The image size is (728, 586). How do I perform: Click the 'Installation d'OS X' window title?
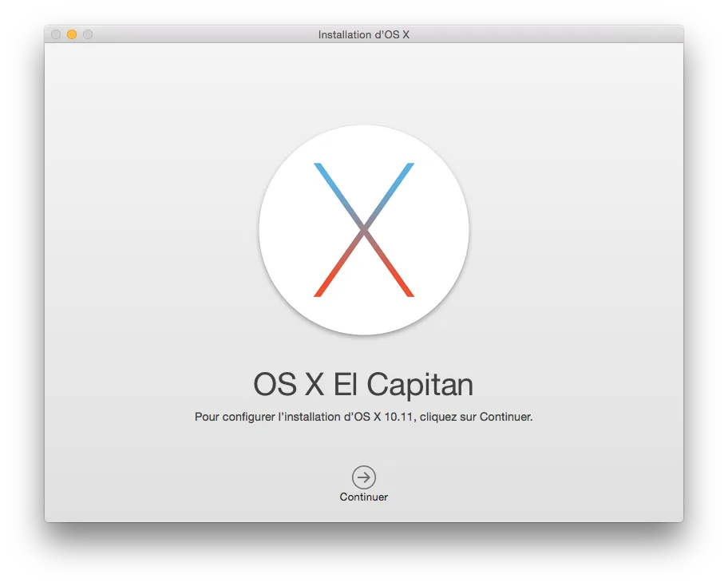(x=363, y=35)
